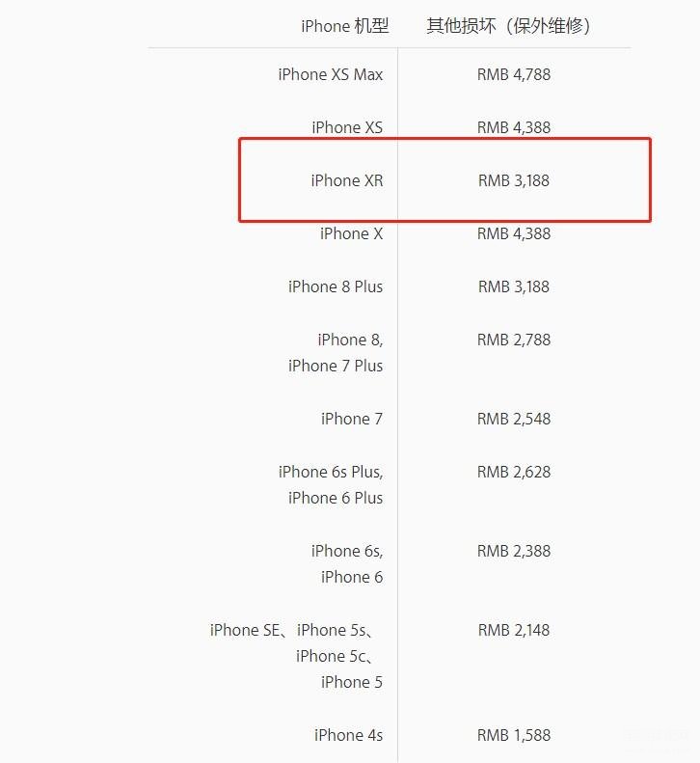Click the RMB 3,188 price for iPhone XR

pyautogui.click(x=514, y=180)
